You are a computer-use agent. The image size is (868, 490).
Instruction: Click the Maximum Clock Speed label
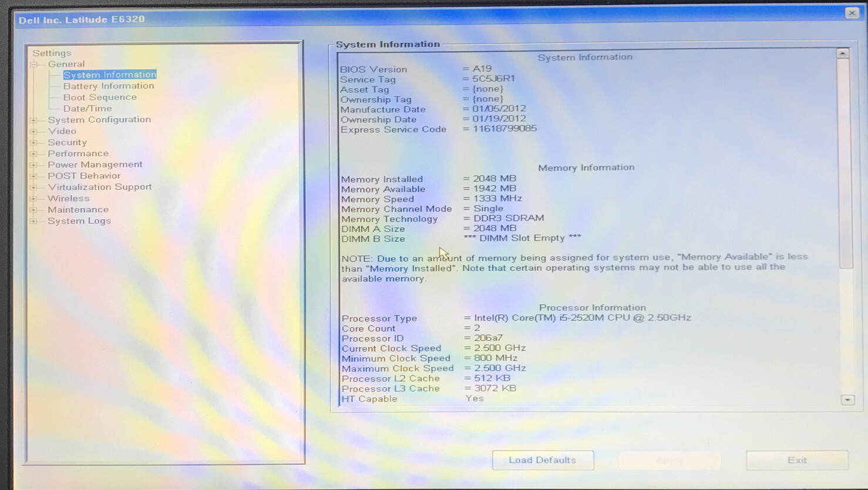tap(398, 368)
